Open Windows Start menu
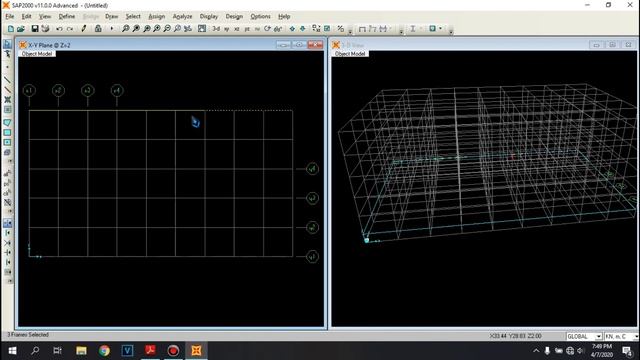 point(12,351)
